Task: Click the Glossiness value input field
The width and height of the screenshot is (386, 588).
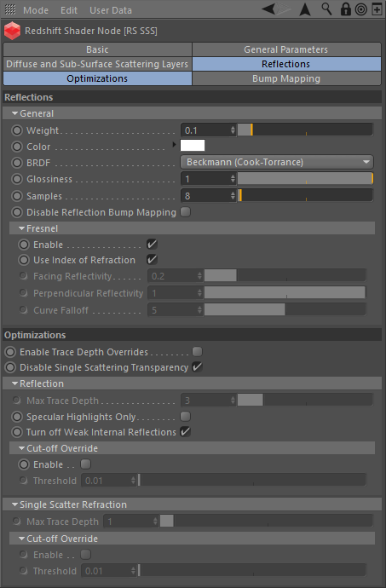Action: click(205, 179)
